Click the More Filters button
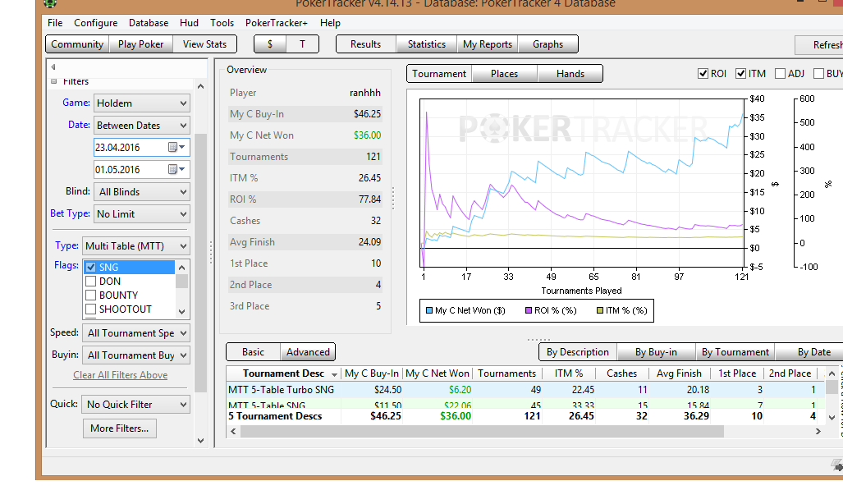 [119, 428]
